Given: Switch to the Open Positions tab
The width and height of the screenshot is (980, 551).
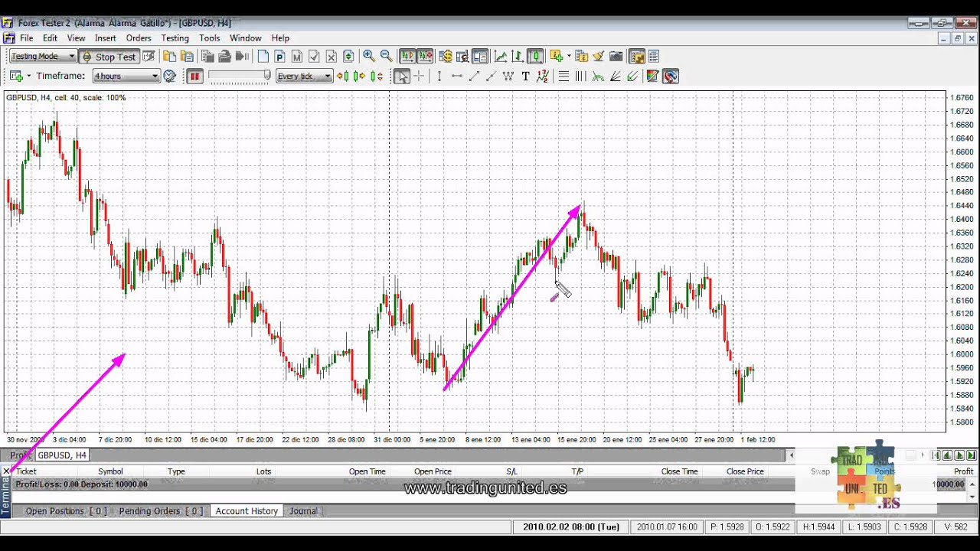Looking at the screenshot, I should (x=66, y=511).
